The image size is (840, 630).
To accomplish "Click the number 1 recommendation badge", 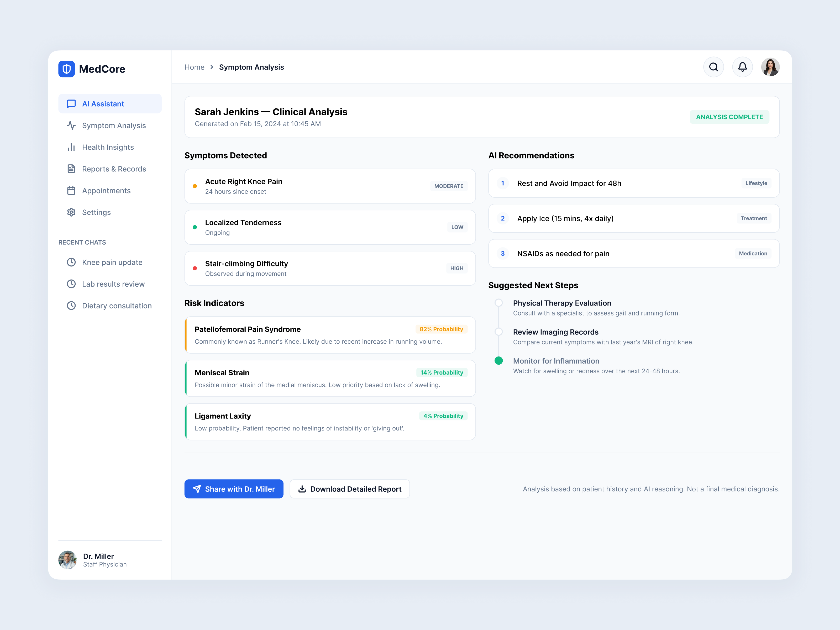I will click(x=503, y=183).
